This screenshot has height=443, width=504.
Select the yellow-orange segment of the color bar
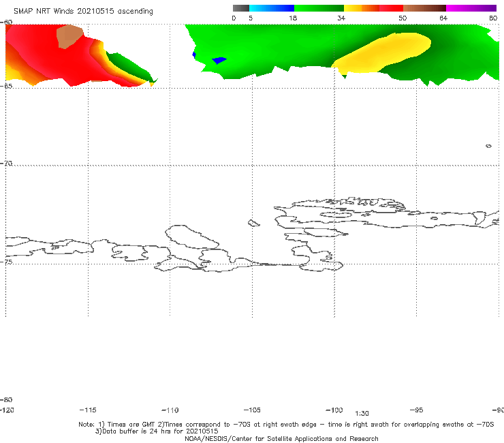362,8
